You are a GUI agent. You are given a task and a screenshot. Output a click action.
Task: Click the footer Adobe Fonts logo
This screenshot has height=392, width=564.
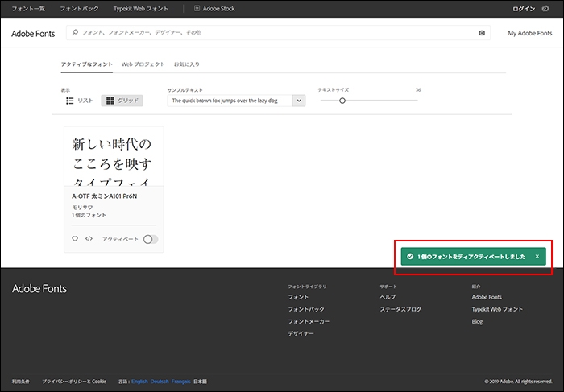coord(39,288)
